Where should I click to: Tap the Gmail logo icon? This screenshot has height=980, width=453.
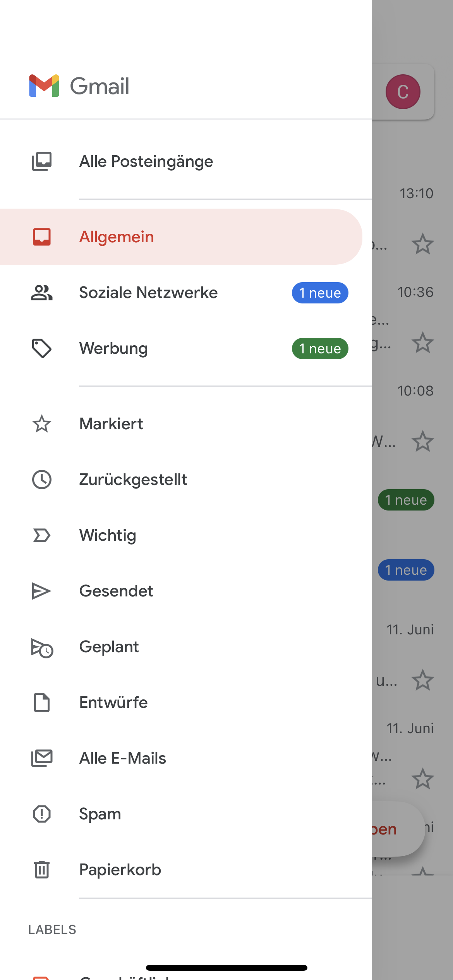[x=44, y=86]
